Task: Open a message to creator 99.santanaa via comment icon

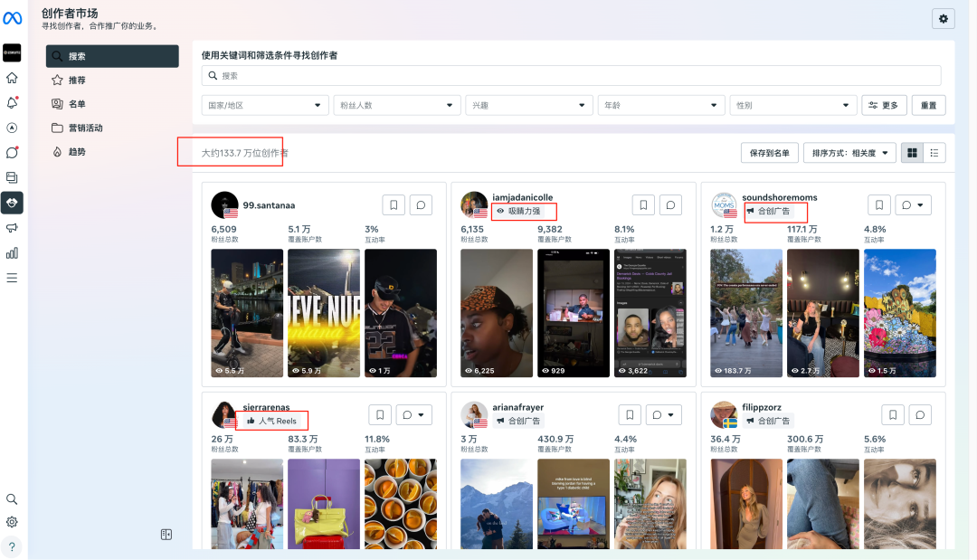Action: 421,204
